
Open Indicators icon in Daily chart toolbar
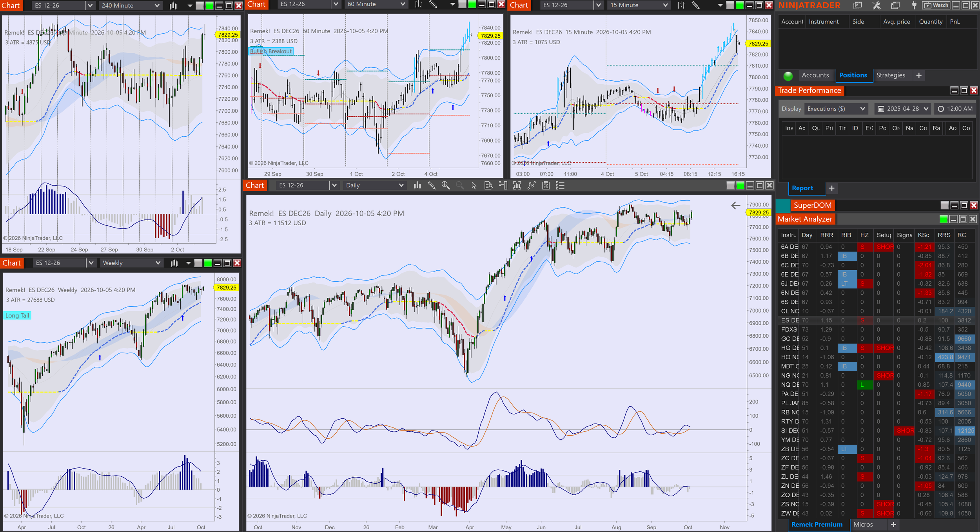pyautogui.click(x=532, y=185)
